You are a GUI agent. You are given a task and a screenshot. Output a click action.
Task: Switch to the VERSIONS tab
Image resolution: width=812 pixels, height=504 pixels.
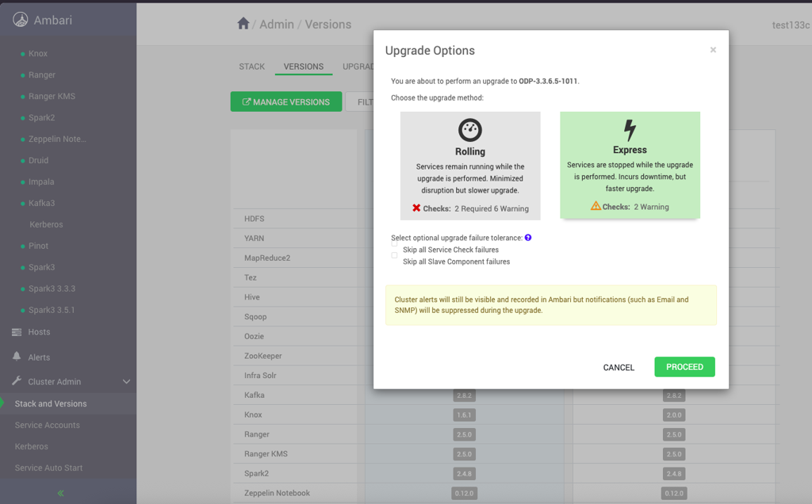(304, 67)
